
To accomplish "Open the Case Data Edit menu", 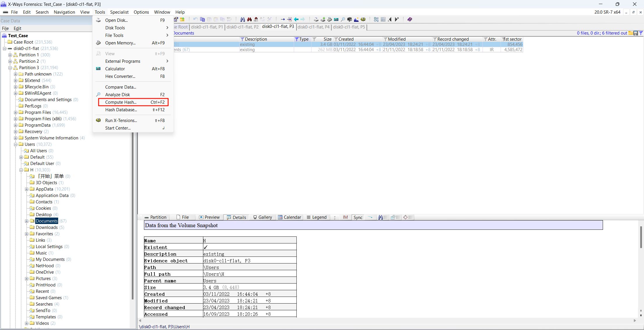I will 17,28.
